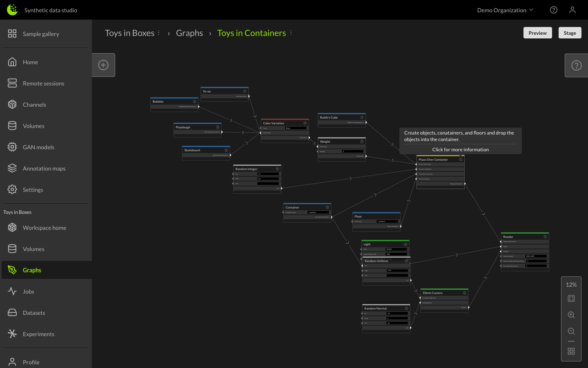Click the add-node plus icon on the canvas
Screen dimensions: 588x368
pyautogui.click(x=103, y=65)
